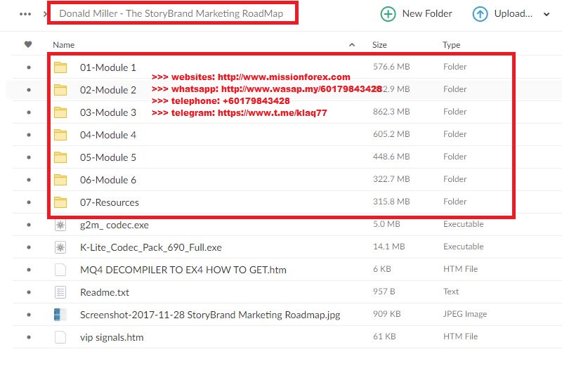Favorite the 05-Module 5 row dot
This screenshot has height=392, width=562.
pos(29,157)
